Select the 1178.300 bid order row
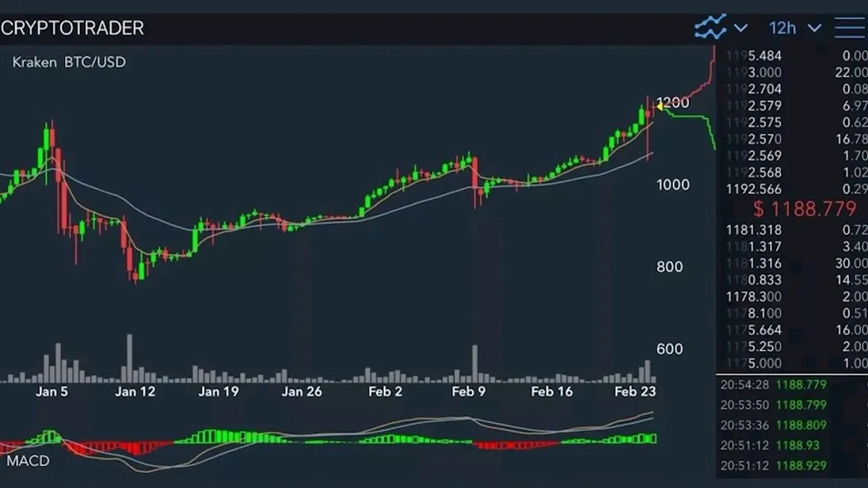Image resolution: width=868 pixels, height=488 pixels. pyautogui.click(x=793, y=297)
